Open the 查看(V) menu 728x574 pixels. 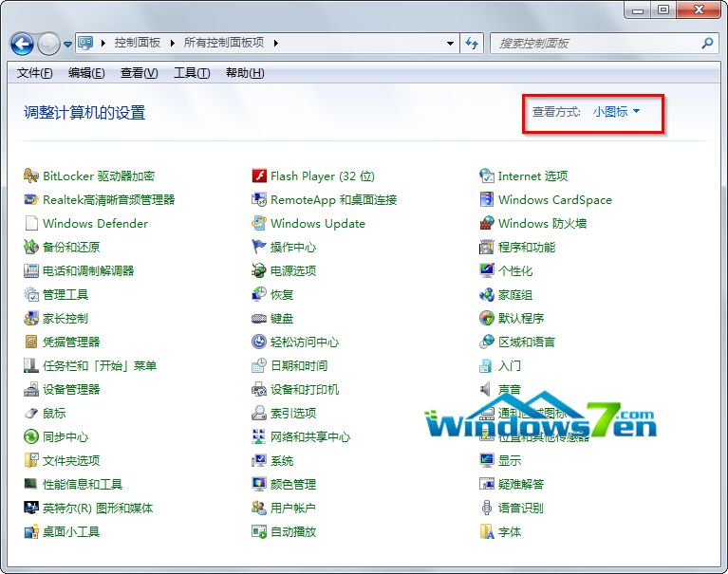[x=139, y=73]
